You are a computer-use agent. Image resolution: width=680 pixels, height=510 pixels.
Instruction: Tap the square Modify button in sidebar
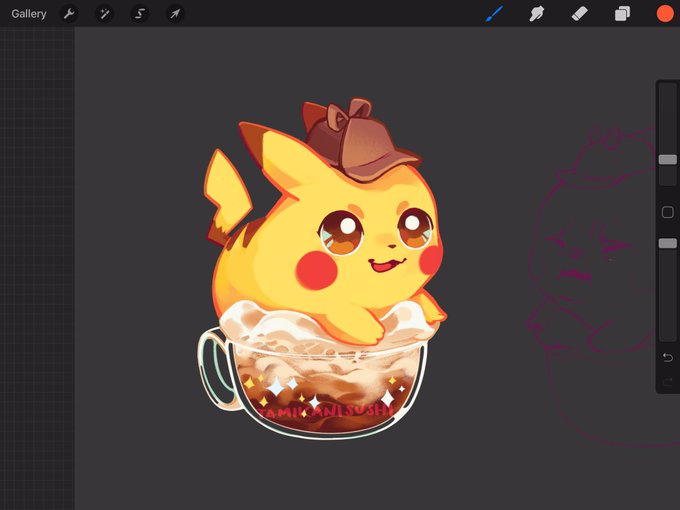tap(668, 212)
